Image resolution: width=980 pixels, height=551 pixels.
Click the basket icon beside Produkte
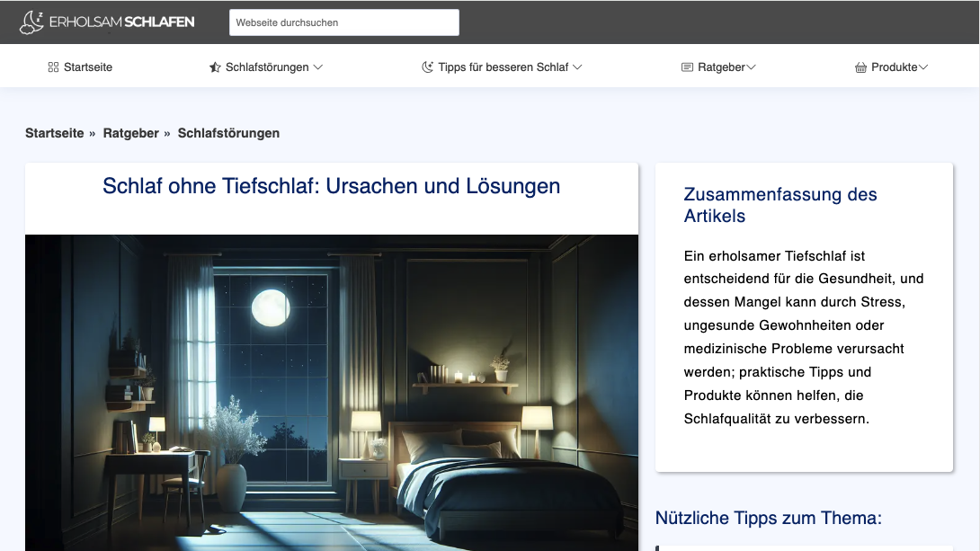coord(860,67)
